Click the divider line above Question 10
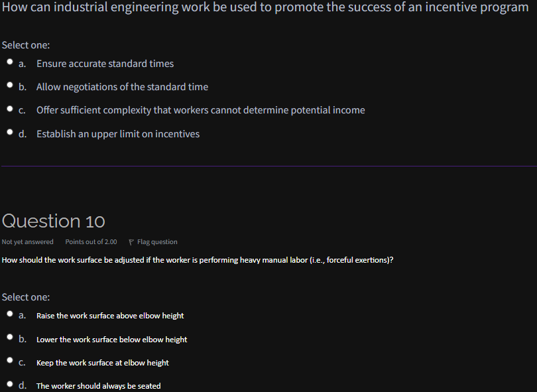Screen dimensions: 537x392 pyautogui.click(x=268, y=166)
